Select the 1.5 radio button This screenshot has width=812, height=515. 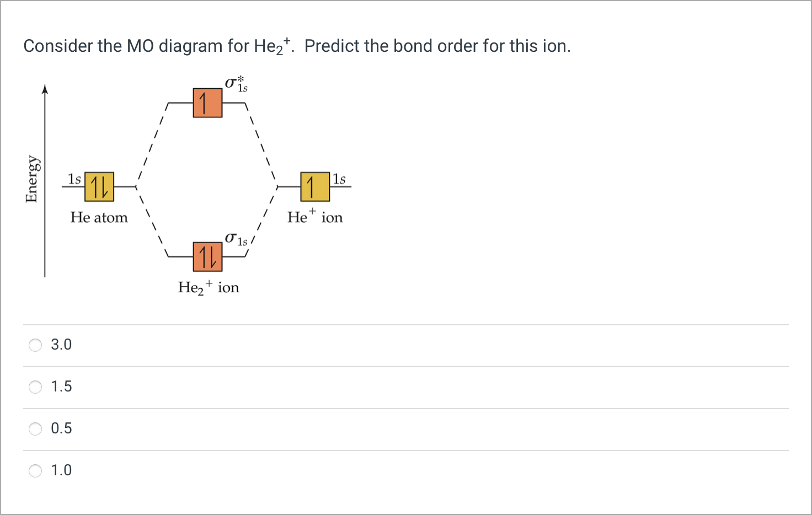point(35,387)
